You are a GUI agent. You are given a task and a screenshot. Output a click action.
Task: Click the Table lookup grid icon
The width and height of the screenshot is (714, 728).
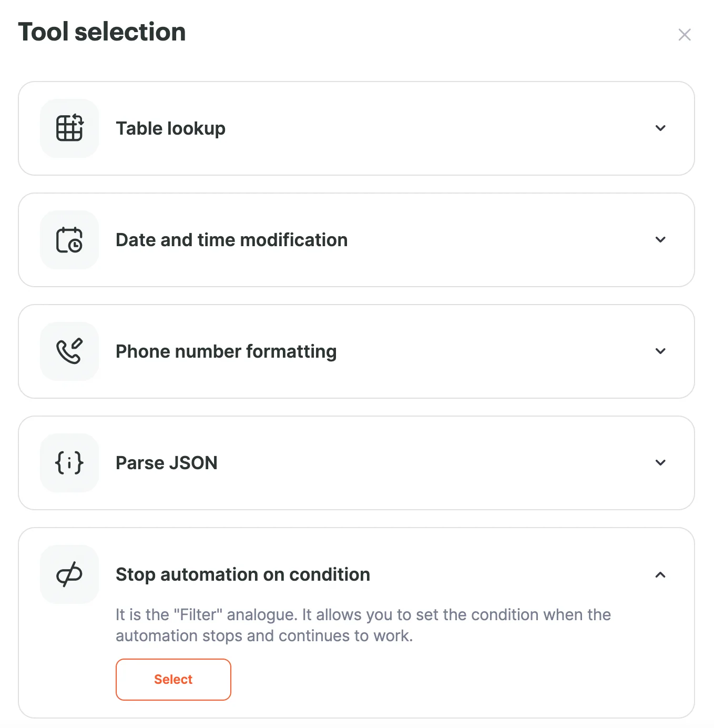pyautogui.click(x=69, y=128)
